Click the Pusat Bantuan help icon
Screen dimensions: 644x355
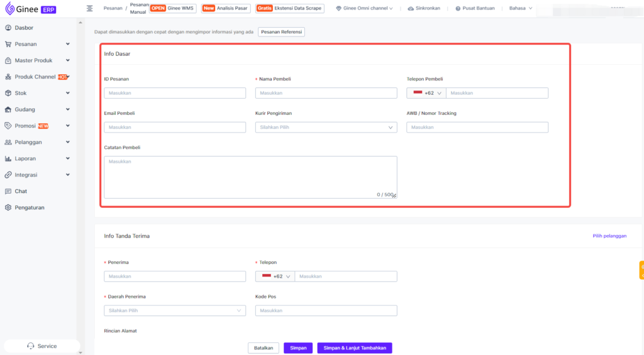[x=458, y=8]
